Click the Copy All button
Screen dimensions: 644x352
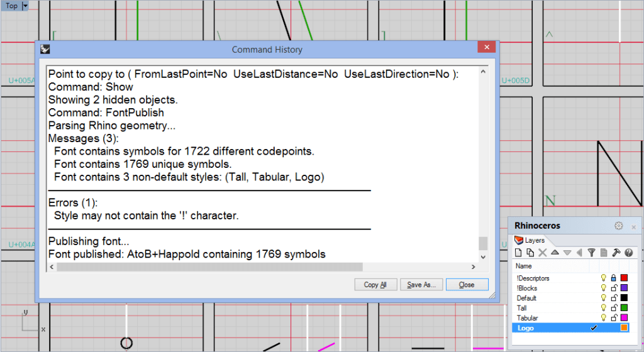[x=375, y=285]
